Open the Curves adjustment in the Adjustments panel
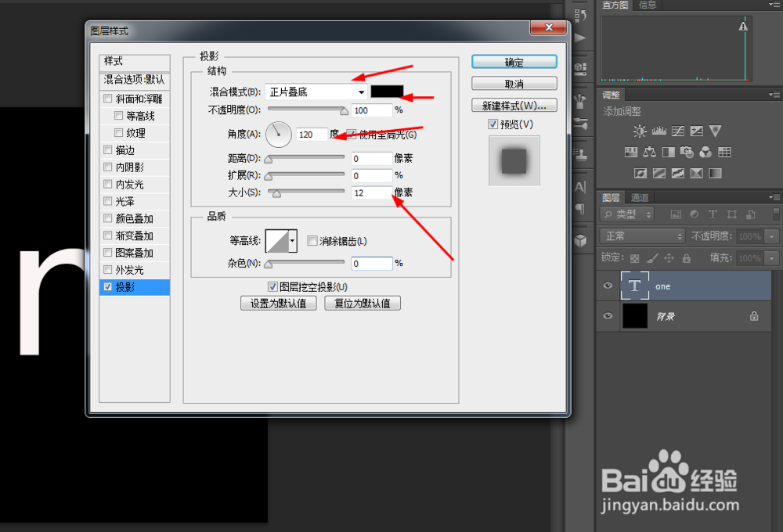 point(678,131)
